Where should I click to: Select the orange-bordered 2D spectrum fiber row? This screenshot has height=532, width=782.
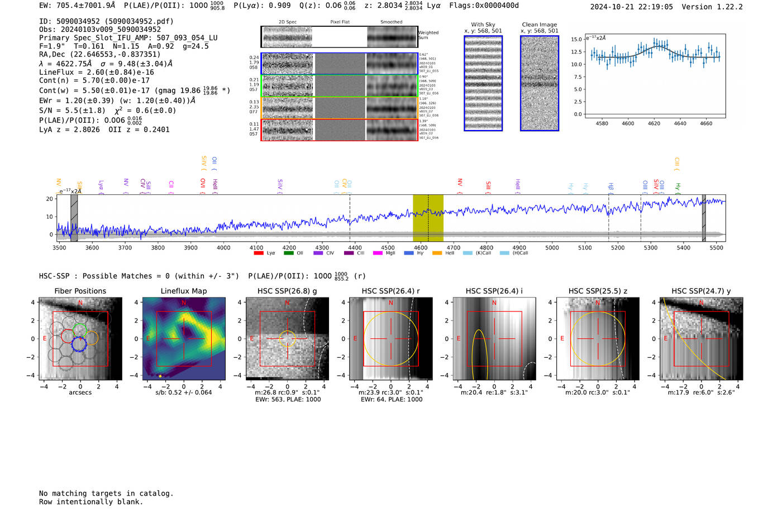(x=340, y=108)
